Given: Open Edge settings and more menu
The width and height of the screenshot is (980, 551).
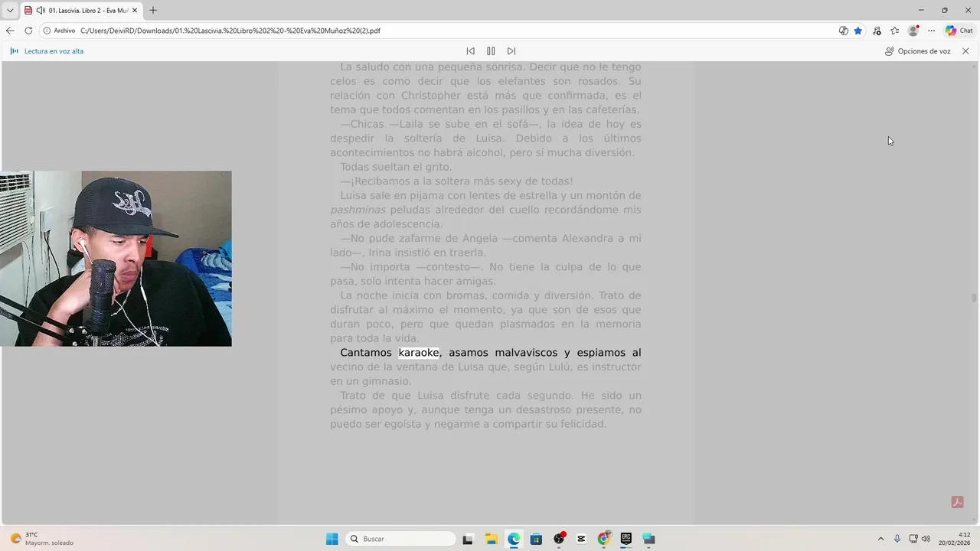Looking at the screenshot, I should pos(931,31).
